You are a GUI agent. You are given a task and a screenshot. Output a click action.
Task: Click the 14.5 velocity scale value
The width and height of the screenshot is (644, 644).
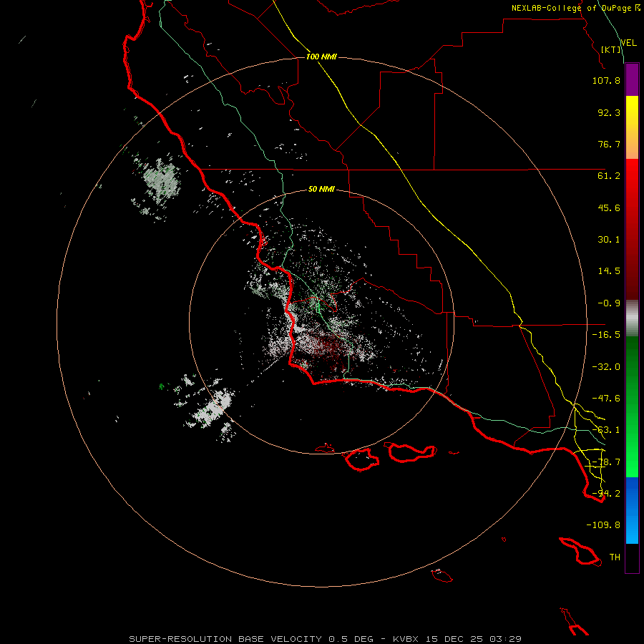click(609, 271)
